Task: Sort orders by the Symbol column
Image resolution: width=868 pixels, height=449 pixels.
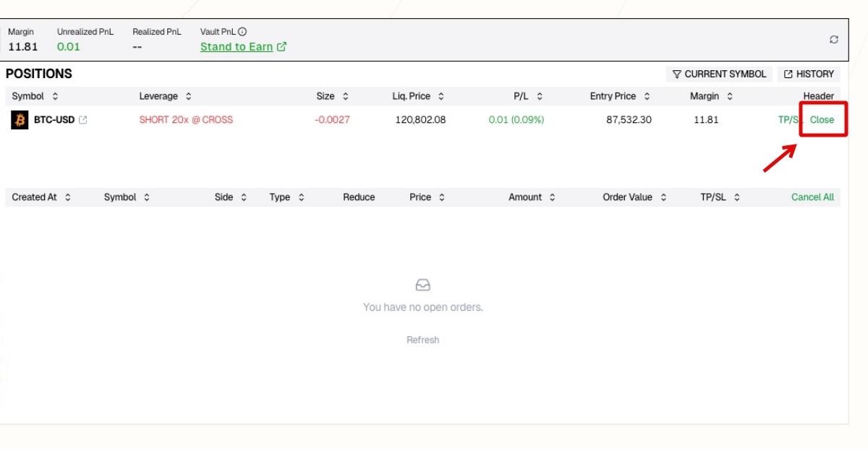Action: click(127, 197)
